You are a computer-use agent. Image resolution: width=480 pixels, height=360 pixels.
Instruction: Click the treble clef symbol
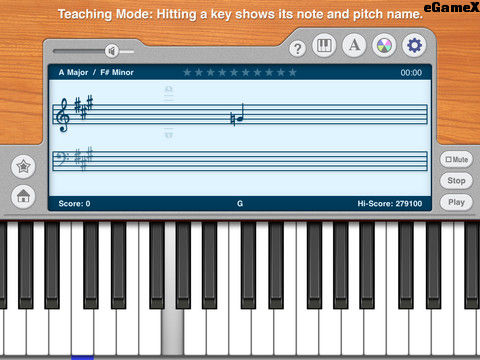(63, 115)
